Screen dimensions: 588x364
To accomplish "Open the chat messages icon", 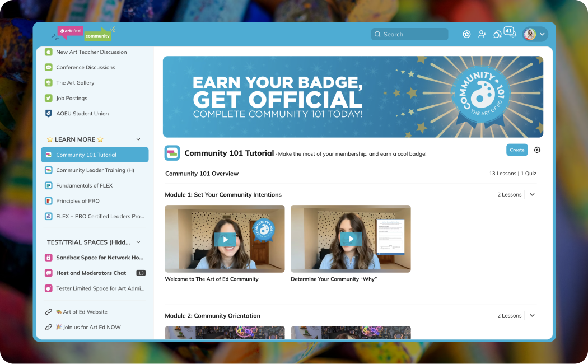I will pos(497,35).
